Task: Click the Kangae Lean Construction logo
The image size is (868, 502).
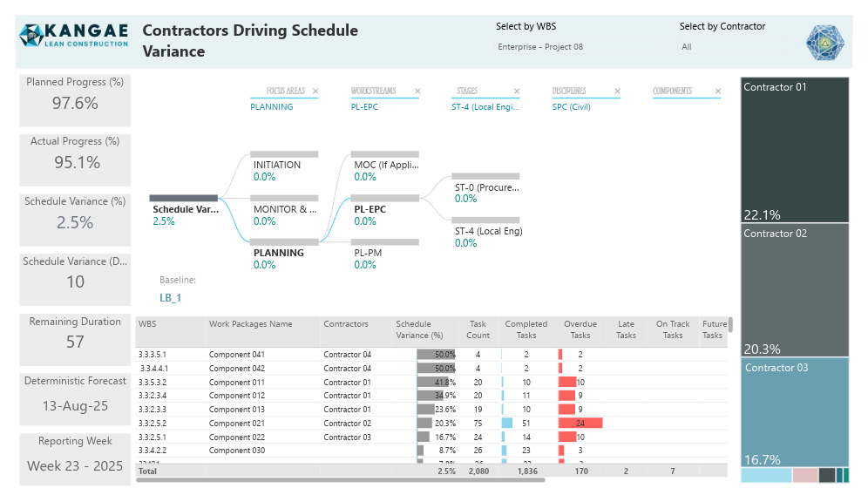Action: click(x=73, y=36)
